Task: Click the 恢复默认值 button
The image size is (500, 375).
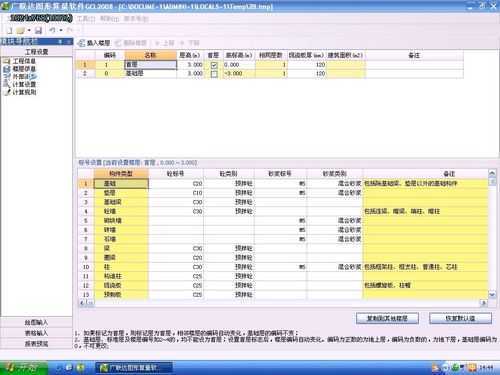Action: 460,318
